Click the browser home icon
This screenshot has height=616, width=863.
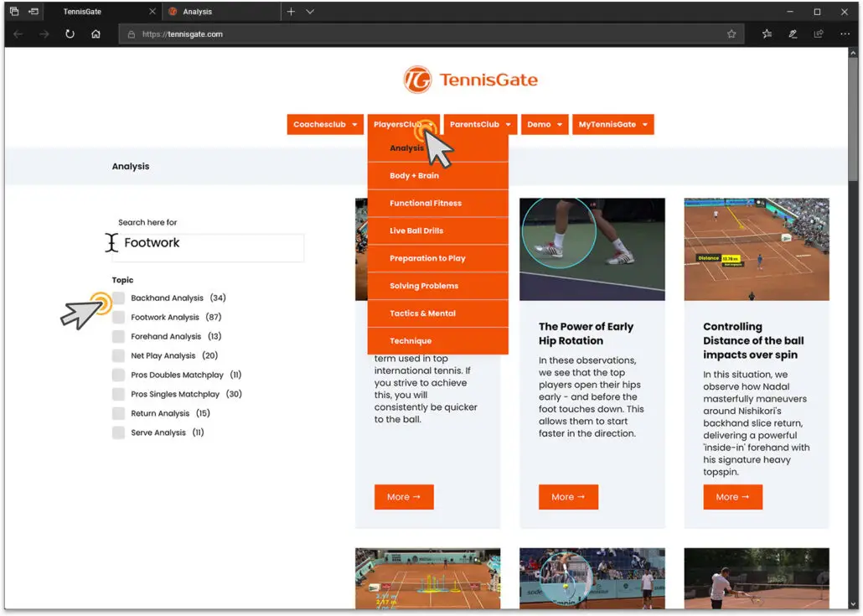[95, 34]
